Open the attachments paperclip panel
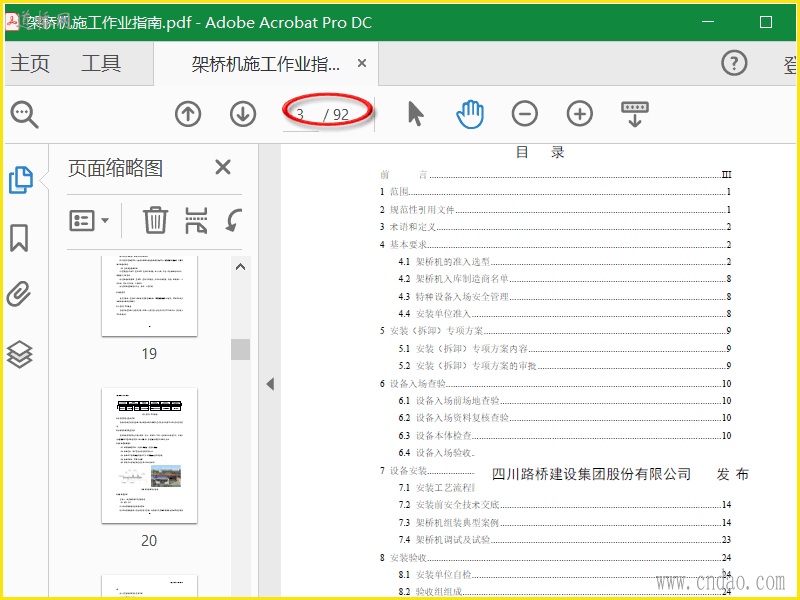Screen dimensions: 800x600 pos(19,294)
